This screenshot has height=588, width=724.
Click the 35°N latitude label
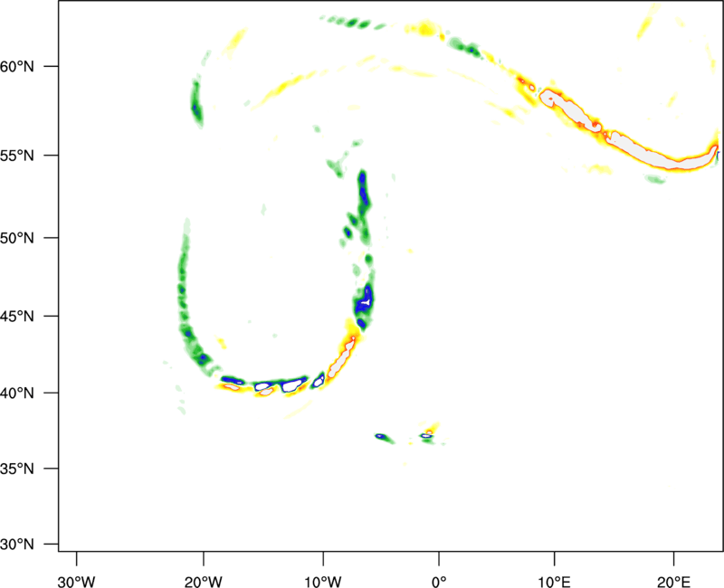coord(17,469)
